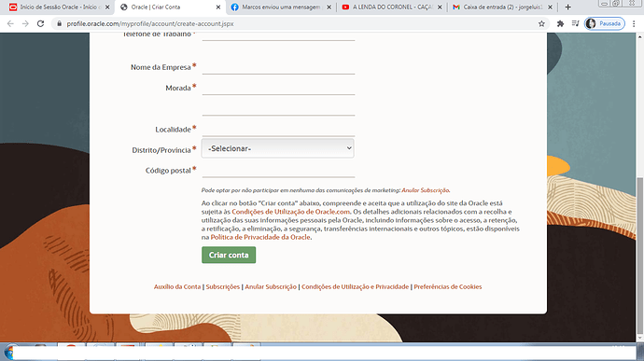Open the Política de Privacidade da Oracle link

[260, 237]
